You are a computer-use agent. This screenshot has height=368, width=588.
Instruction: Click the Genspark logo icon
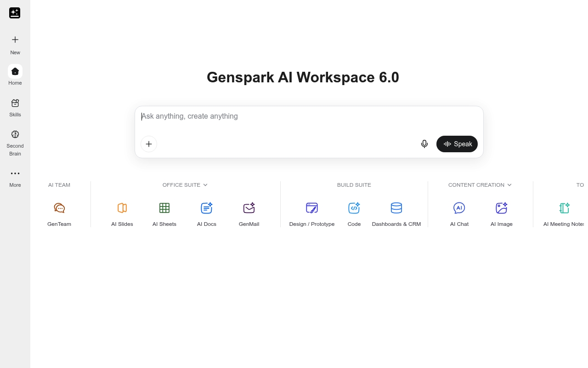click(15, 13)
